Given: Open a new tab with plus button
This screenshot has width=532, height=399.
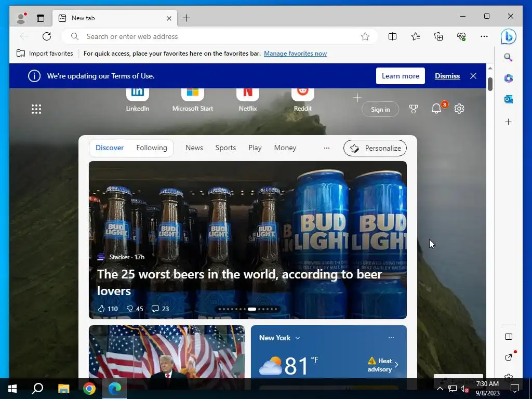Looking at the screenshot, I should click(x=187, y=18).
